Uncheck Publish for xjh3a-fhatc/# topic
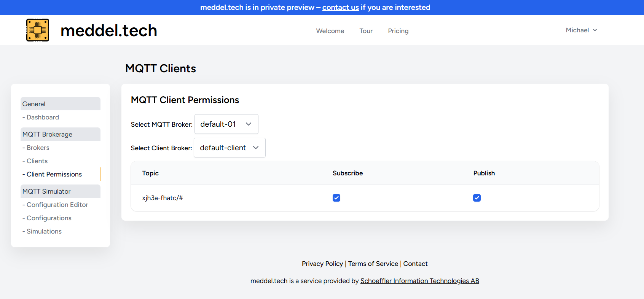Viewport: 644px width, 299px height. [x=477, y=198]
